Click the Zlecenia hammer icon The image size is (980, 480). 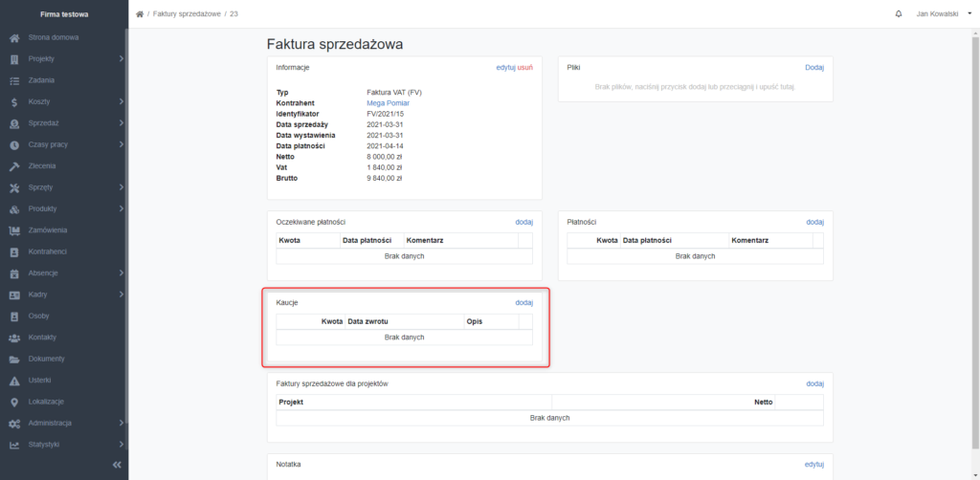pyautogui.click(x=15, y=166)
